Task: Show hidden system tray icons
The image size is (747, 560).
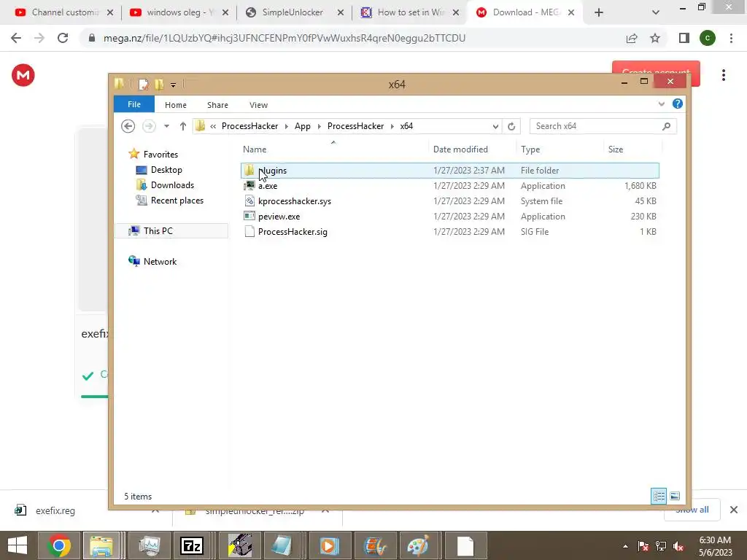Action: [625, 546]
